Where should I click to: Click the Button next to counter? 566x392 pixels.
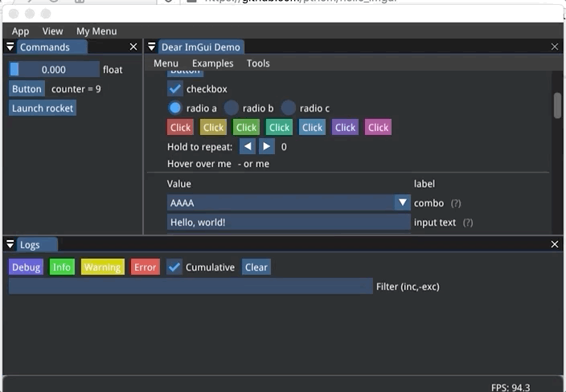coord(27,89)
